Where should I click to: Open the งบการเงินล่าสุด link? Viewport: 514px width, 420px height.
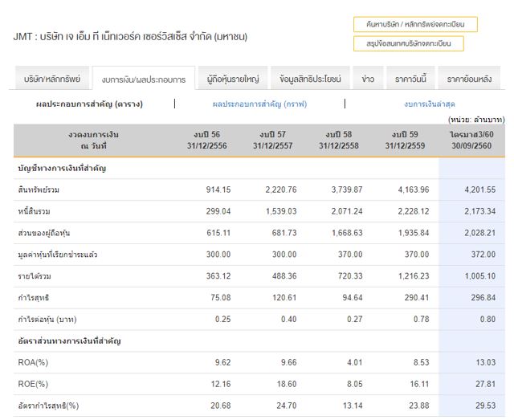point(430,104)
